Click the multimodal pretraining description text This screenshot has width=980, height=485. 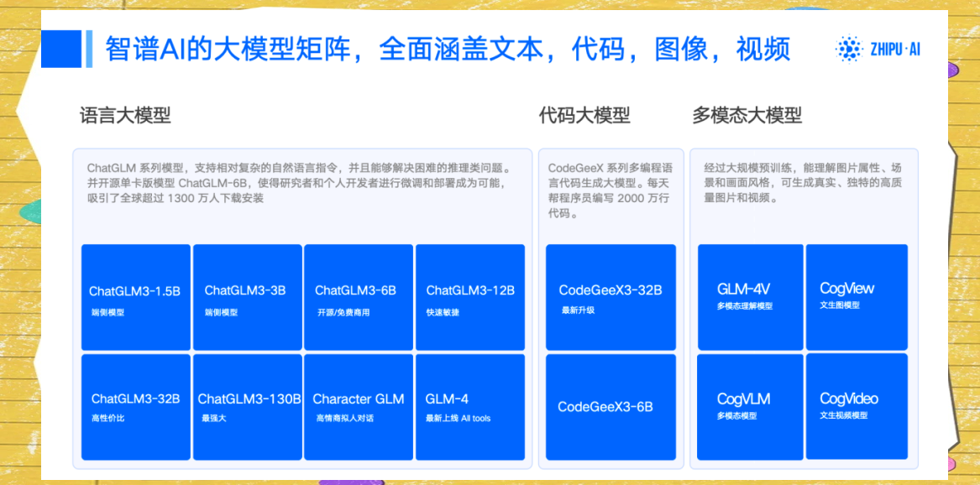pos(803,184)
